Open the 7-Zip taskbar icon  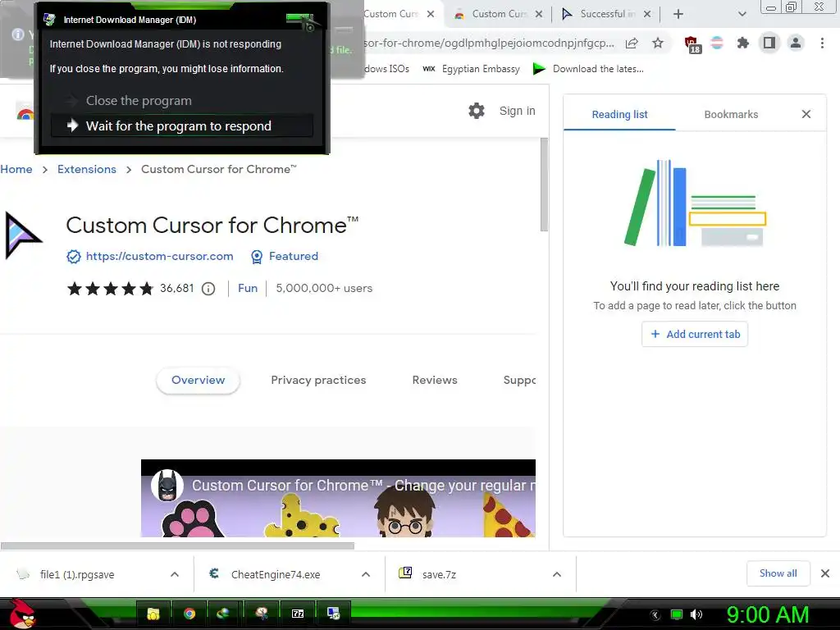[298, 614]
